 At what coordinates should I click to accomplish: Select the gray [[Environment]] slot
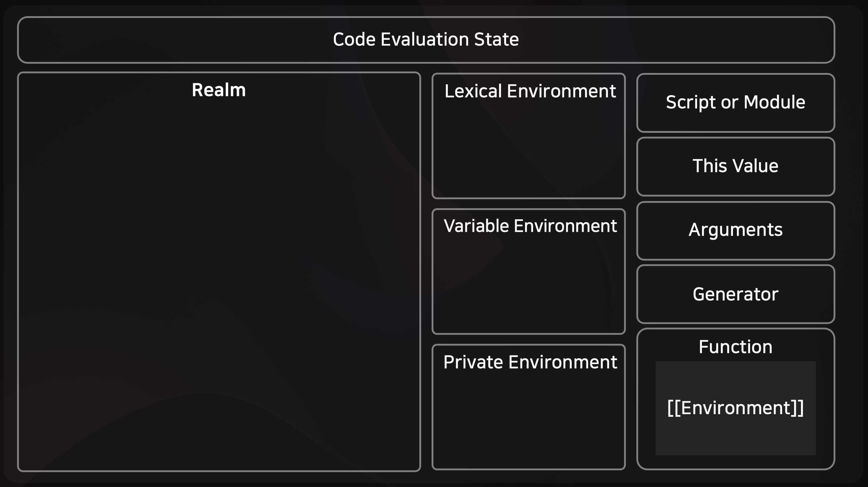pos(736,408)
